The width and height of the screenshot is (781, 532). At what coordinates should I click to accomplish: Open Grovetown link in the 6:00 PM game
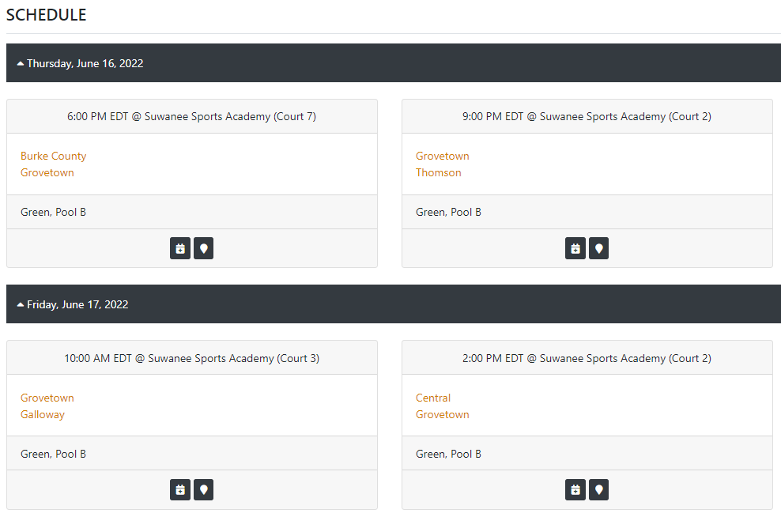click(47, 172)
